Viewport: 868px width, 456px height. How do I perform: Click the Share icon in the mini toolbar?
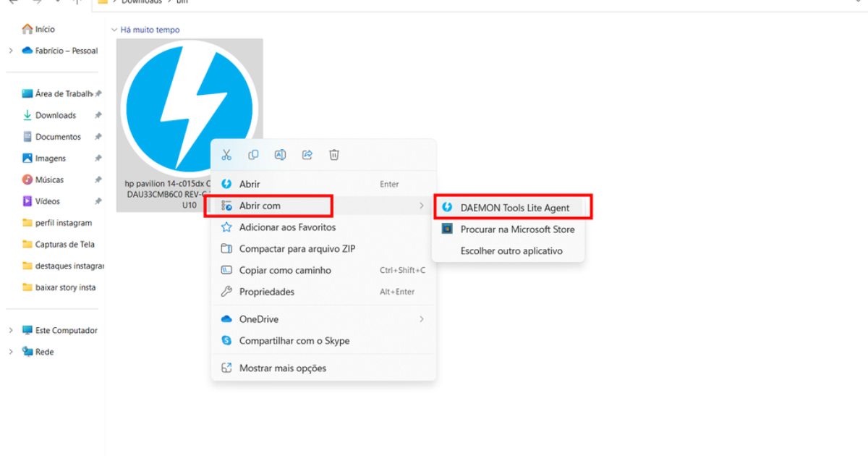click(307, 154)
